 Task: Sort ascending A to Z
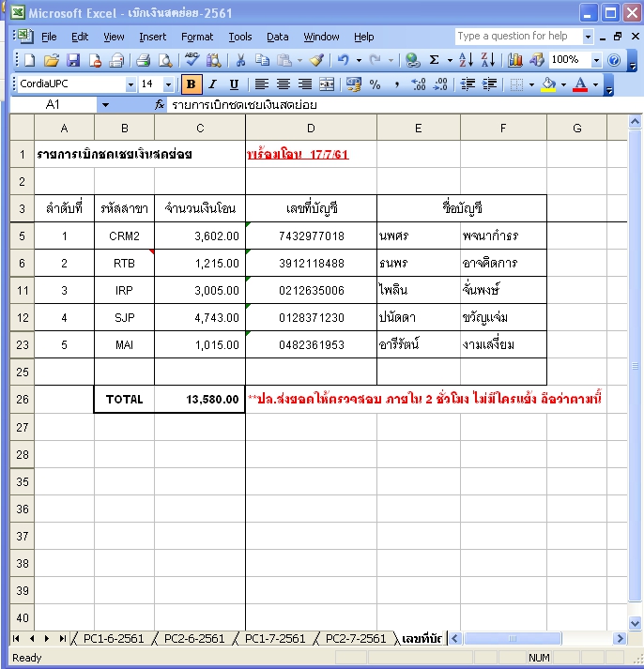466,60
